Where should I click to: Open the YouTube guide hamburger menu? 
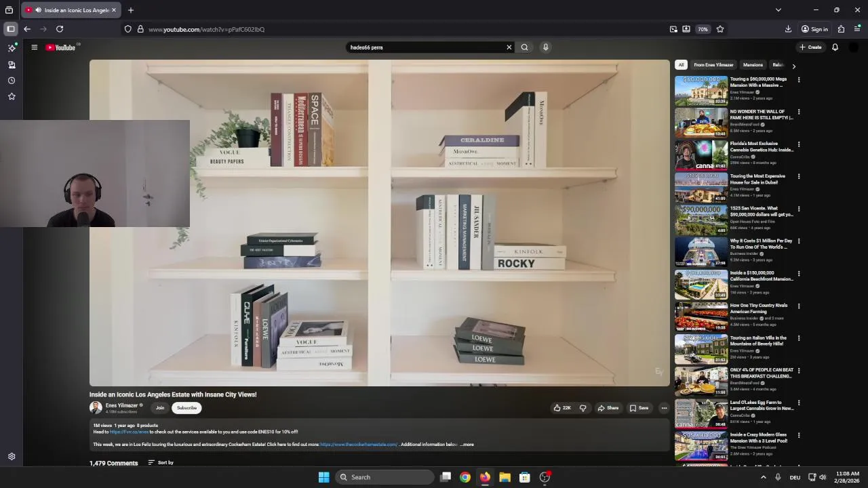pyautogui.click(x=34, y=47)
